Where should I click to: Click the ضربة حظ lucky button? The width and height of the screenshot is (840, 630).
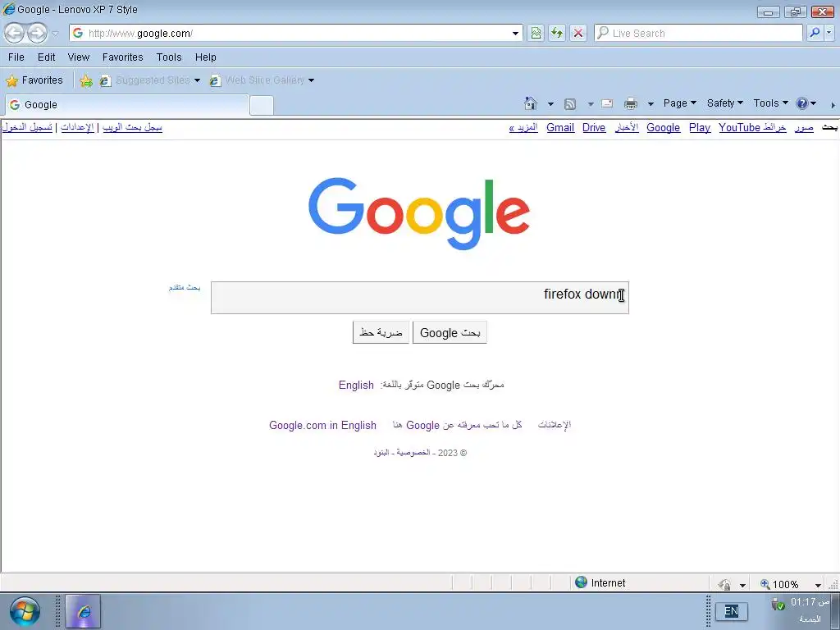pos(381,333)
